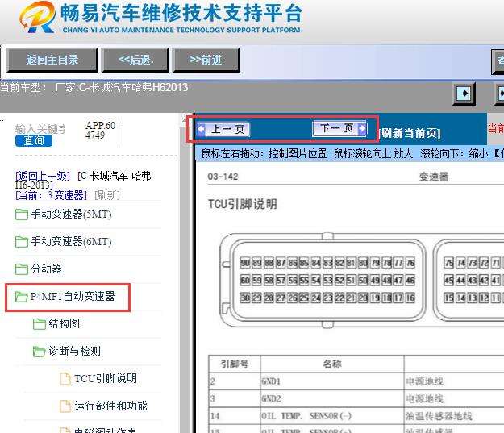Click the folder icon beside 诊断与检测
The width and height of the screenshot is (504, 433).
(x=40, y=351)
